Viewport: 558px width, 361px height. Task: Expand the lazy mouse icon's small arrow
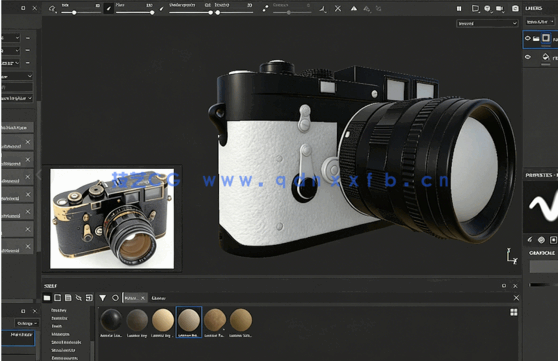click(x=56, y=12)
